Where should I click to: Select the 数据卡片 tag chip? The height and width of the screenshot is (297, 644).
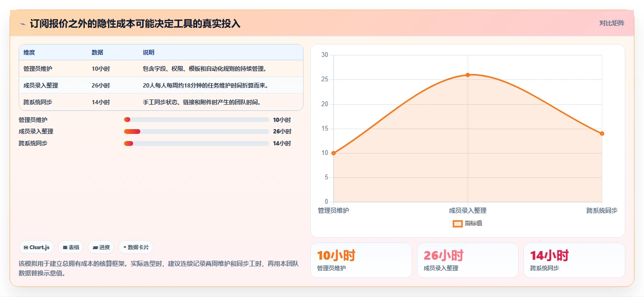(x=136, y=247)
